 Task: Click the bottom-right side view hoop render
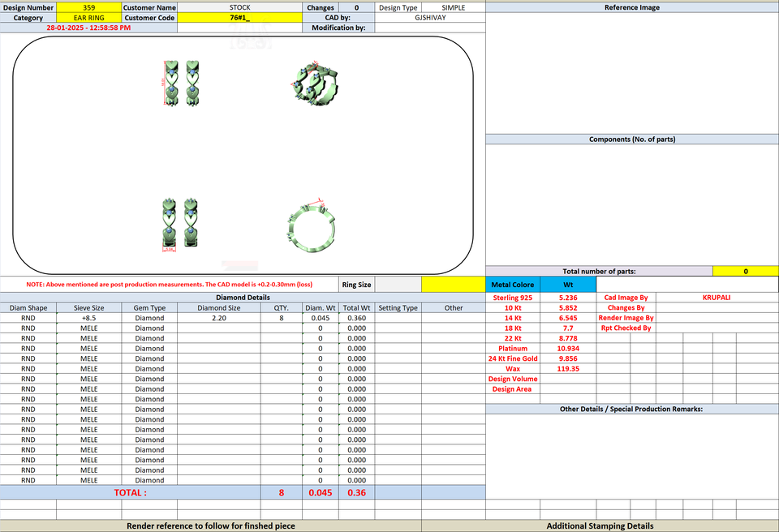312,225
